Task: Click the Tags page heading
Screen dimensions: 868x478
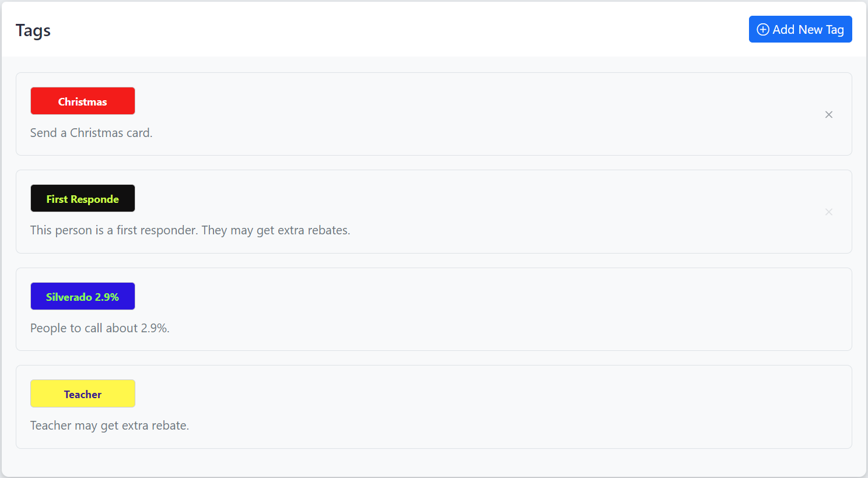Action: [33, 30]
